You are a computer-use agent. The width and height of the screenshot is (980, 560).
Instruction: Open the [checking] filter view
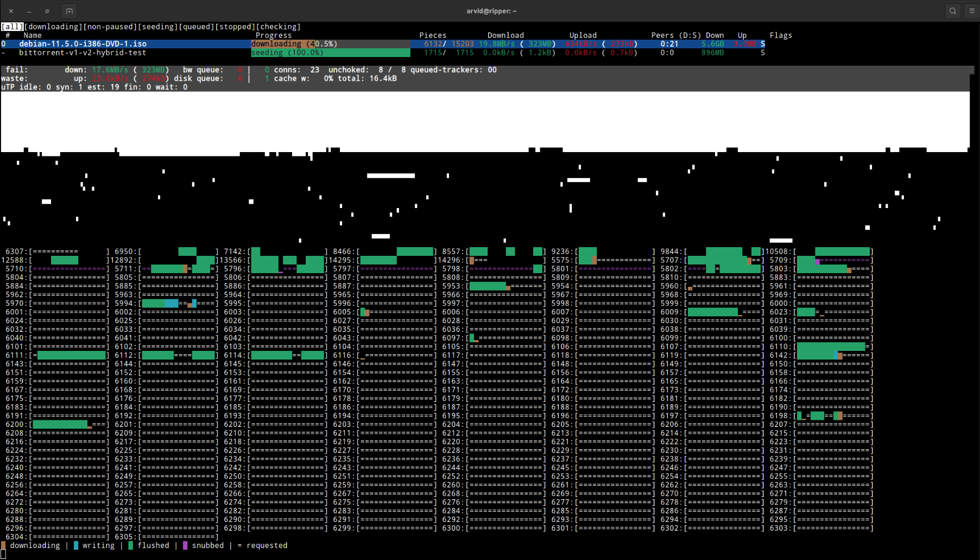point(279,26)
